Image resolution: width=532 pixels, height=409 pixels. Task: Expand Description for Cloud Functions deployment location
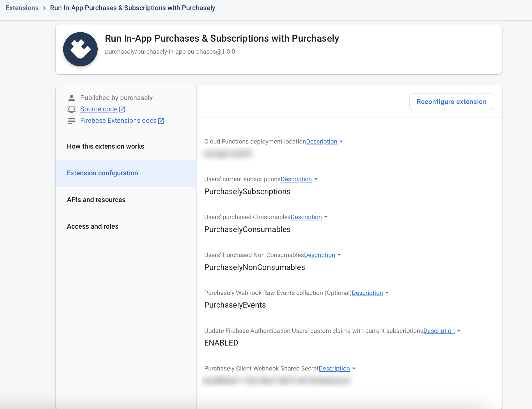pos(322,141)
